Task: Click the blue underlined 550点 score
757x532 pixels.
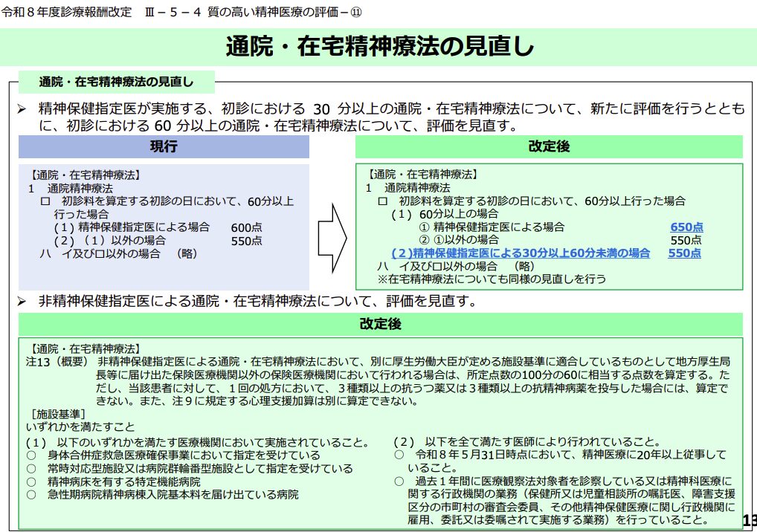Action: [684, 253]
